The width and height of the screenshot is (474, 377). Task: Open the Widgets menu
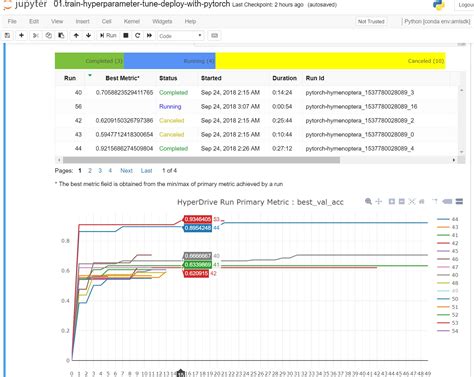coord(162,21)
